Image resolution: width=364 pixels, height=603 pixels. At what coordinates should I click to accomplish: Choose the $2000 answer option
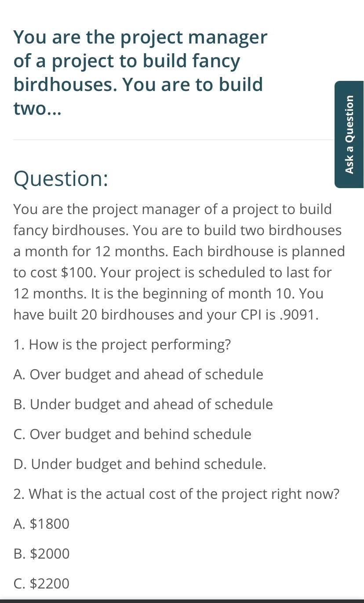[x=41, y=554]
